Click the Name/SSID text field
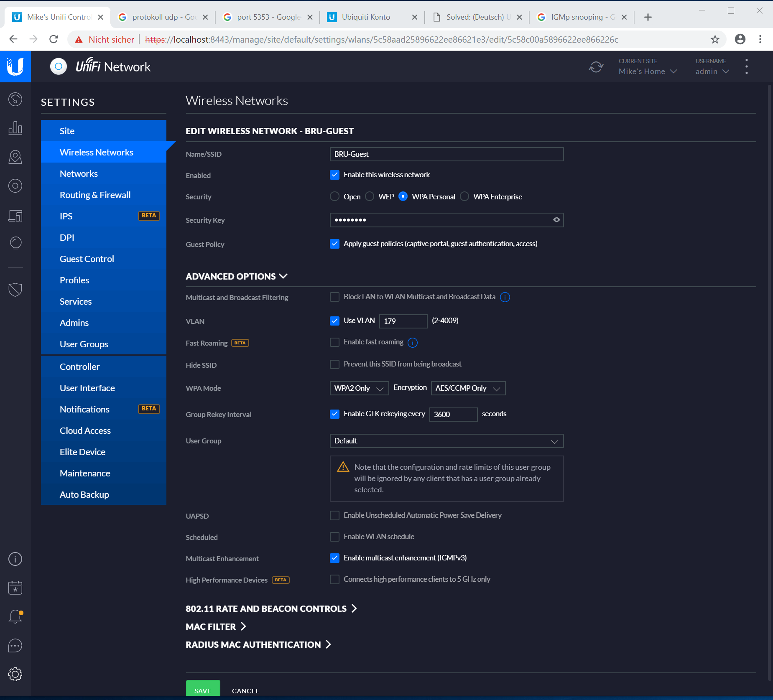773x700 pixels. (x=446, y=154)
